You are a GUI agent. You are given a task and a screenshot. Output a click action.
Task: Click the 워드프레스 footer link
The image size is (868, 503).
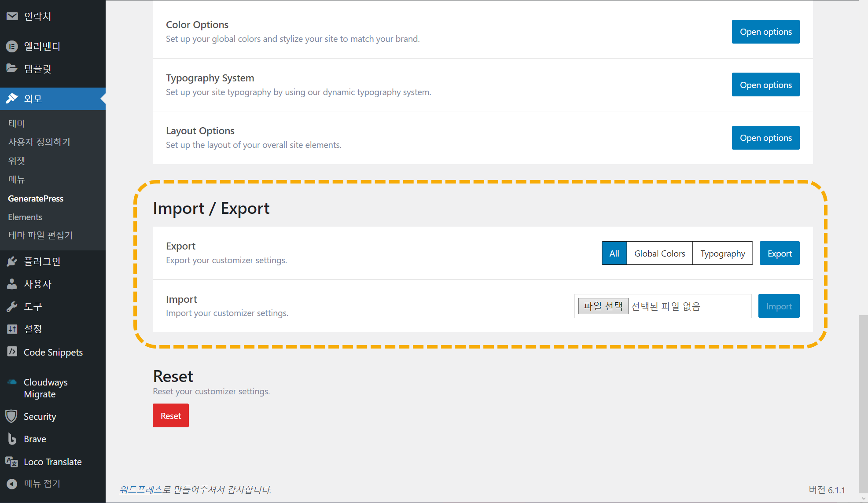pyautogui.click(x=141, y=489)
